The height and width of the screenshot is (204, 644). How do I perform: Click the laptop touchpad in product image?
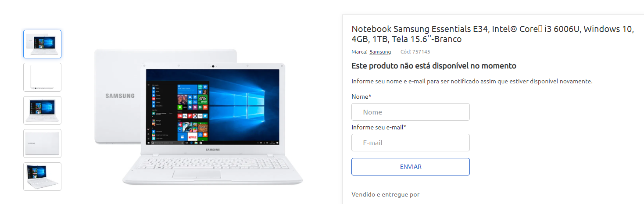(197, 174)
